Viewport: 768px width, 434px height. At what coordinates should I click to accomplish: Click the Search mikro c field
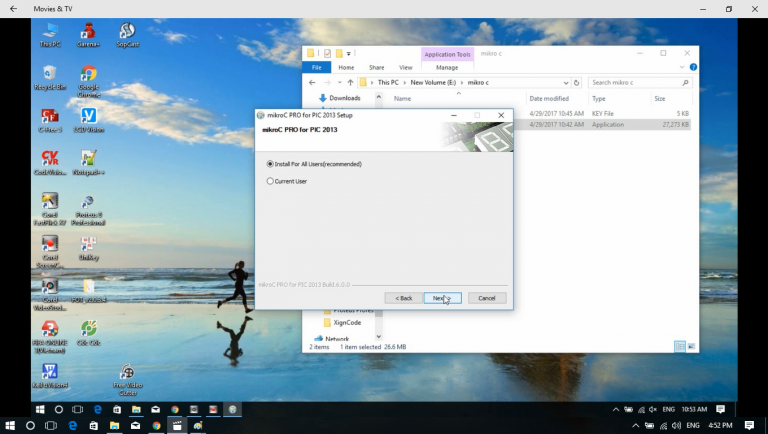click(x=639, y=82)
